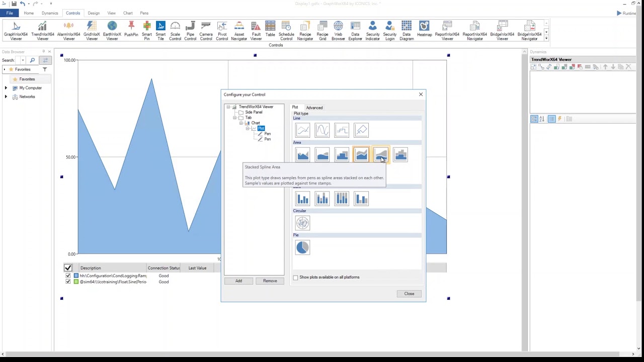This screenshot has width=644, height=362.
Task: Uncheck the CondLogging pen visibility checkbox
Action: pyautogui.click(x=68, y=276)
